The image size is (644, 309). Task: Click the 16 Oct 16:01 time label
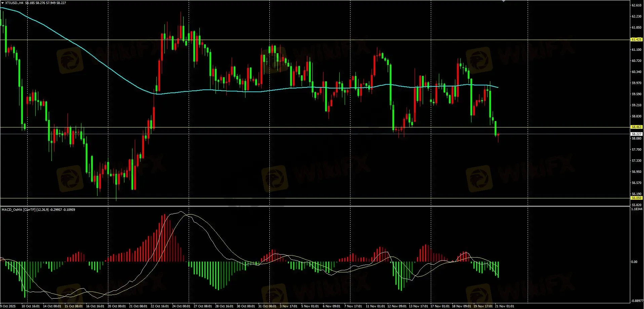click(95, 306)
